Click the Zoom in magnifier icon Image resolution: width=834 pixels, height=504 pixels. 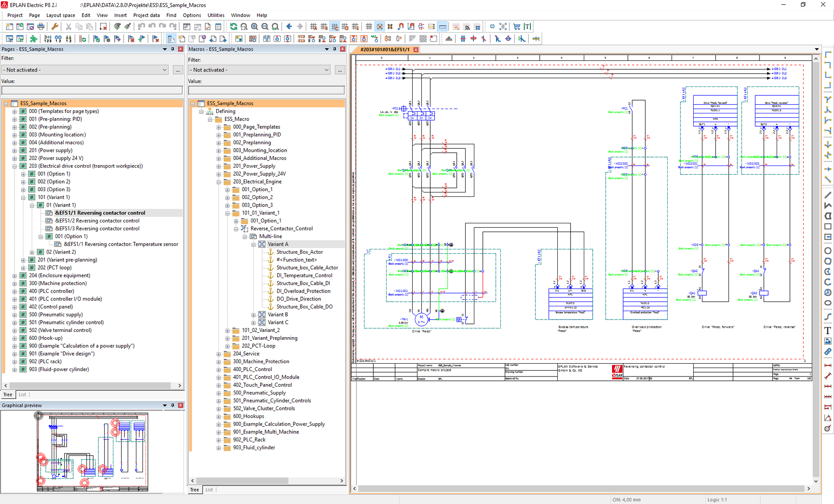point(255,27)
